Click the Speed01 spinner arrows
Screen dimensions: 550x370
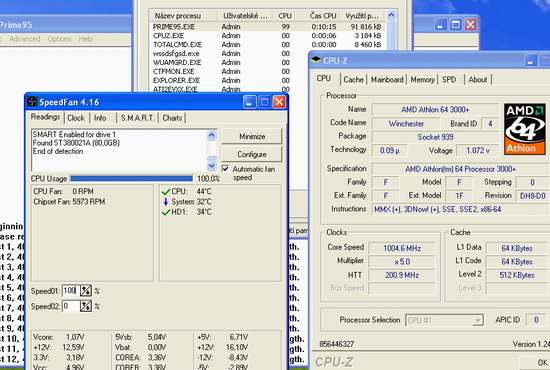tap(86, 291)
